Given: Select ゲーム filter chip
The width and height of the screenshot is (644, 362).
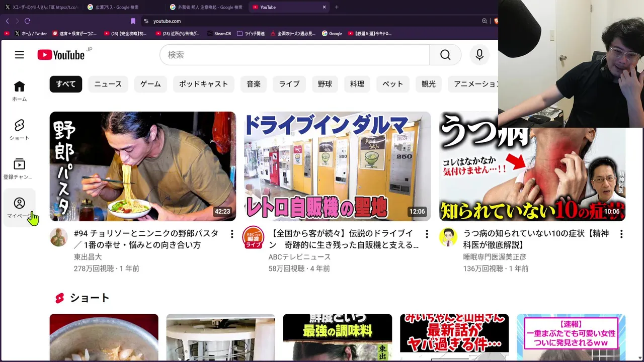Looking at the screenshot, I should tap(150, 84).
